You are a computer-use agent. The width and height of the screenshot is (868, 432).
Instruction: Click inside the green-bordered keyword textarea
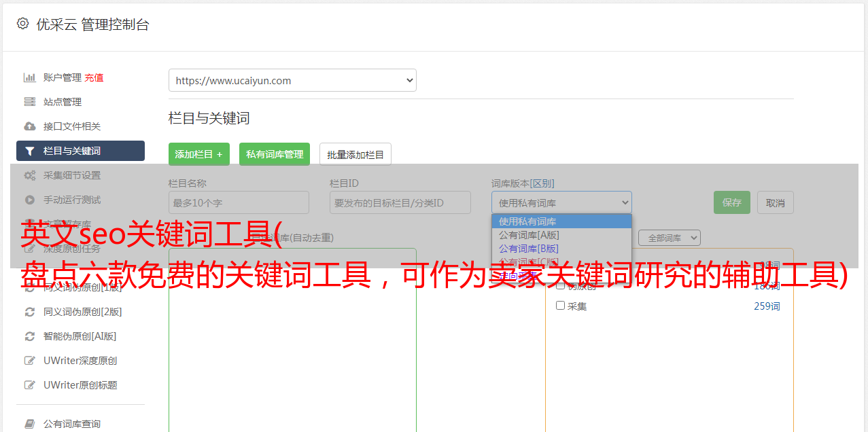point(292,340)
